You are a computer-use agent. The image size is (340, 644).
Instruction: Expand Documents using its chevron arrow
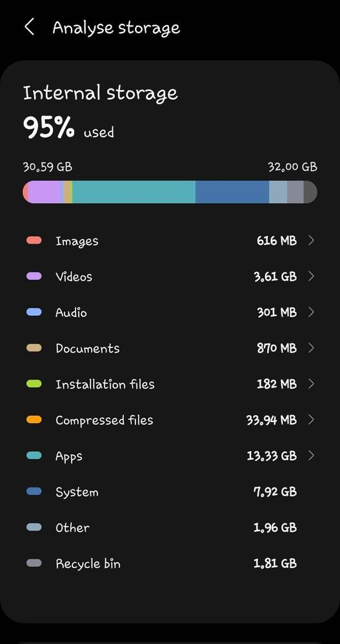[311, 348]
